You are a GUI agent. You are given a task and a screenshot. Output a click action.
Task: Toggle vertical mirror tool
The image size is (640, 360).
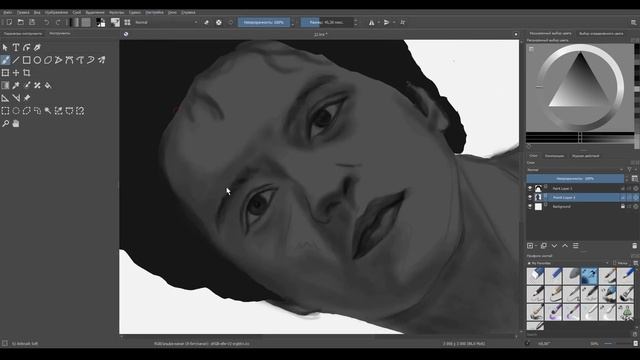(386, 22)
